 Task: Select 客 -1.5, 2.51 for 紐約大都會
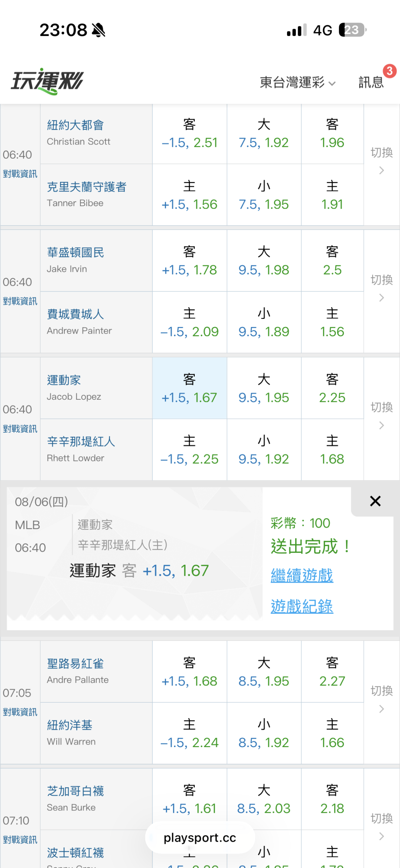tap(190, 134)
